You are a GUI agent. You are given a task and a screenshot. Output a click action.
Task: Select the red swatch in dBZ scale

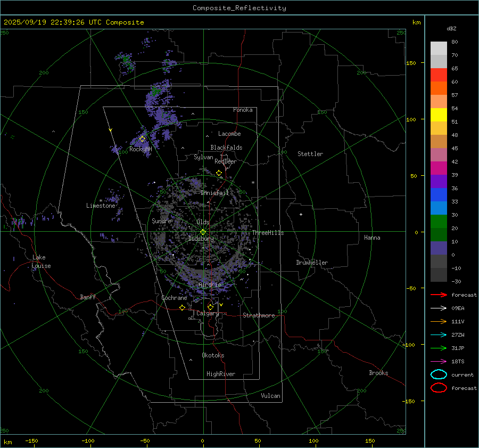(439, 75)
